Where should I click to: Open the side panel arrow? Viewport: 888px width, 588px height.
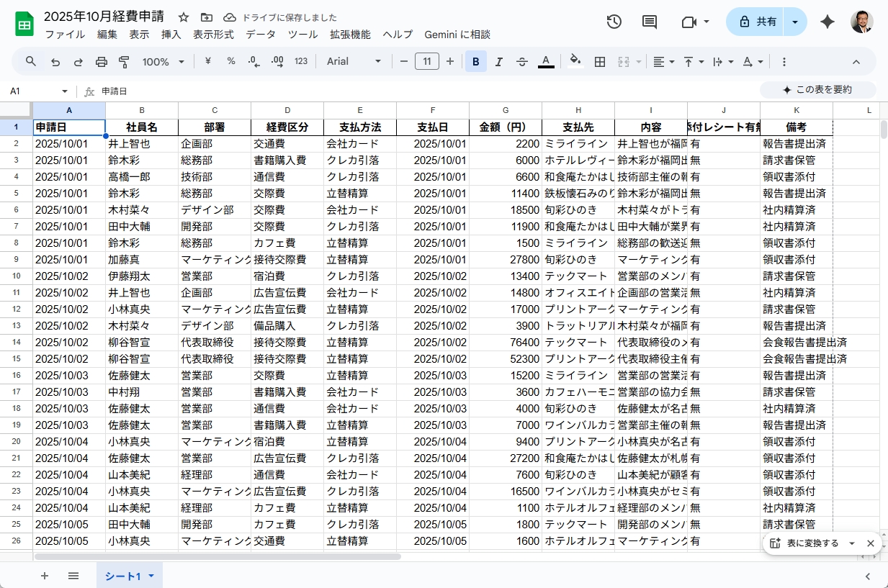[867, 576]
